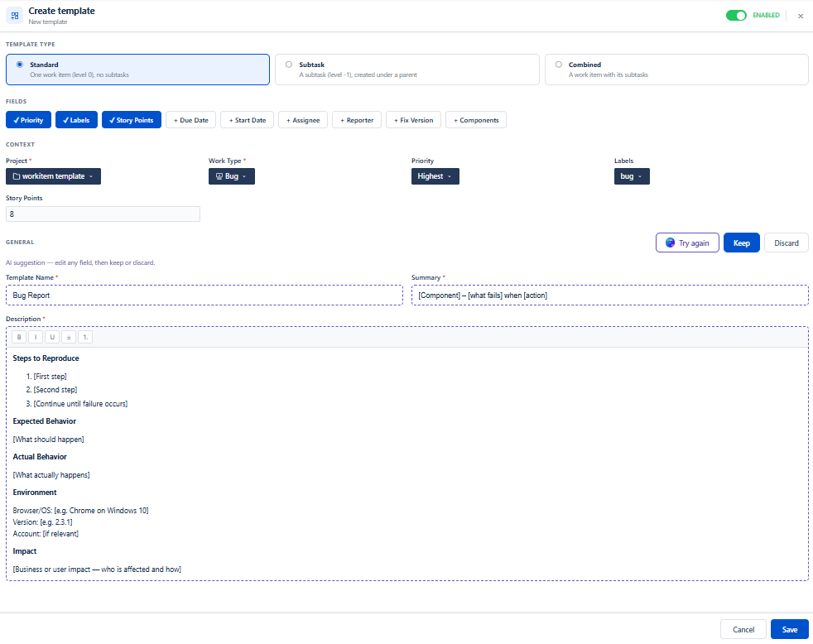The width and height of the screenshot is (813, 644).
Task: Add the Due Date field
Action: 190,120
